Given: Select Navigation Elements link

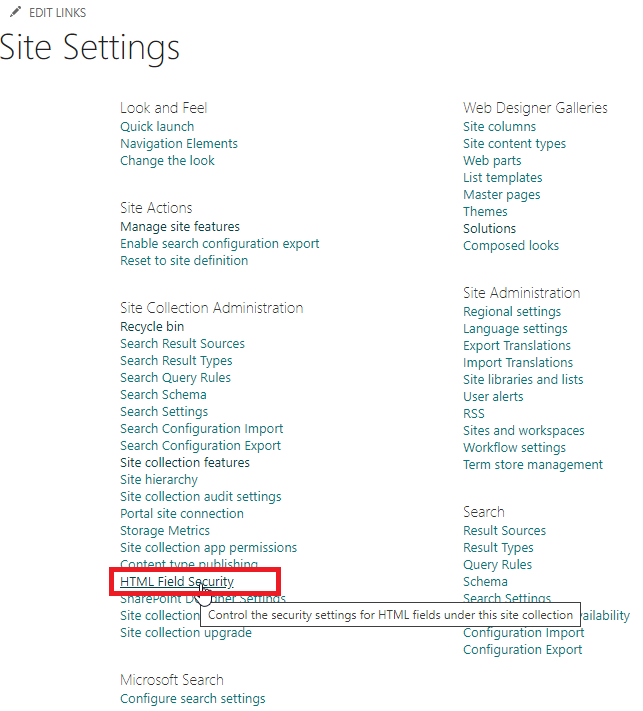Looking at the screenshot, I should (x=179, y=144).
